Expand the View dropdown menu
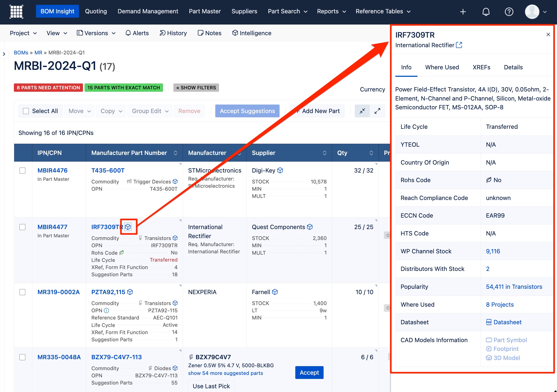Screen dimensions: 557x392 pyautogui.click(x=57, y=33)
